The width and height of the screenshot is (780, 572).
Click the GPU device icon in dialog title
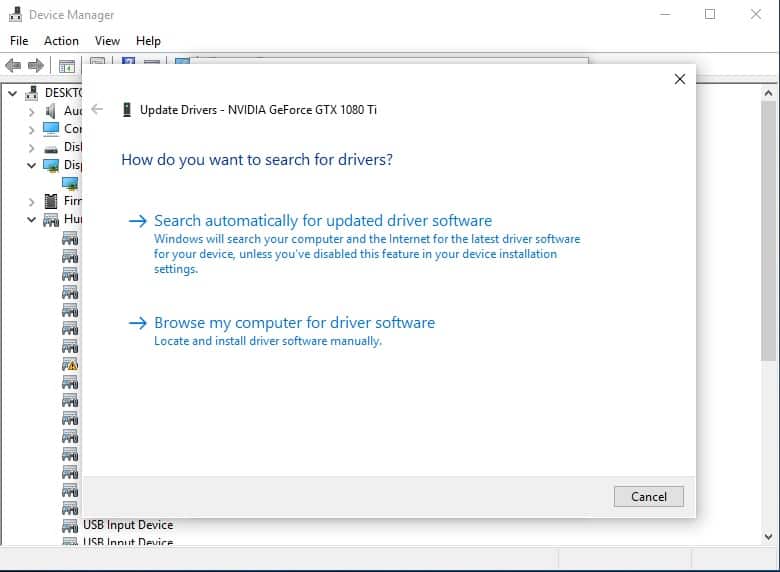(127, 109)
